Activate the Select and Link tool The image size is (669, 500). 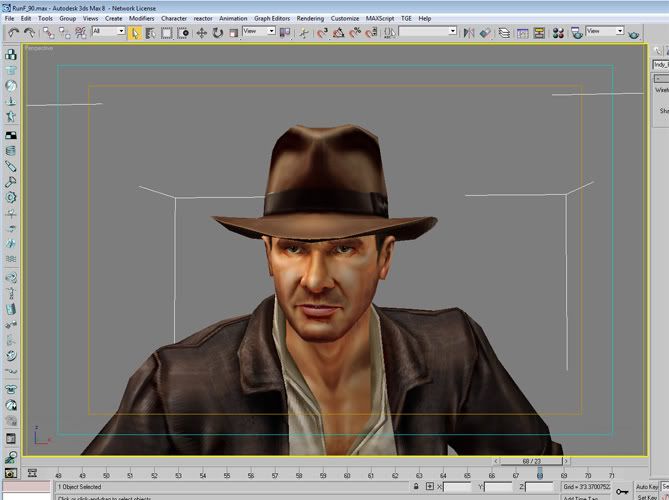click(48, 33)
